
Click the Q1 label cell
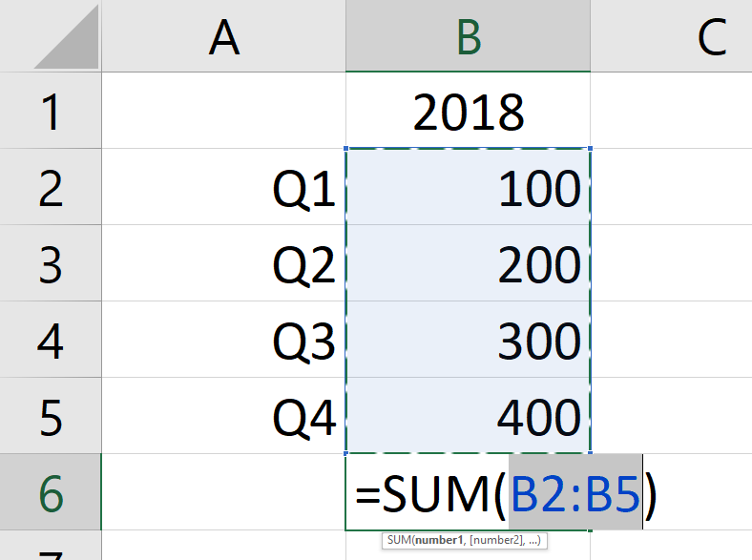(x=223, y=190)
